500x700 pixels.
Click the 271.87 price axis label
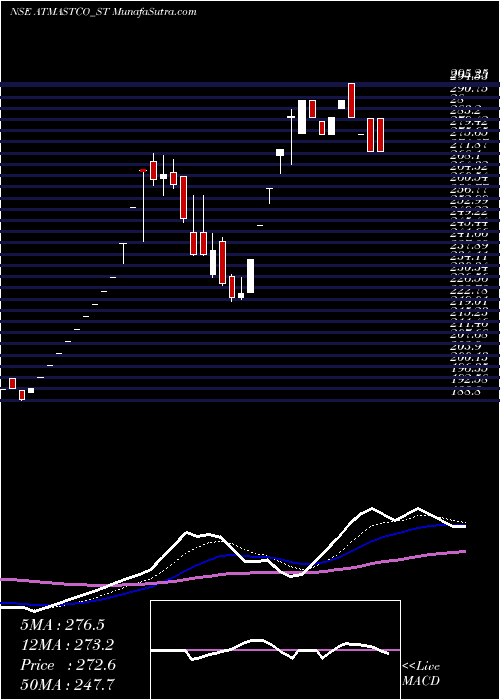click(469, 146)
